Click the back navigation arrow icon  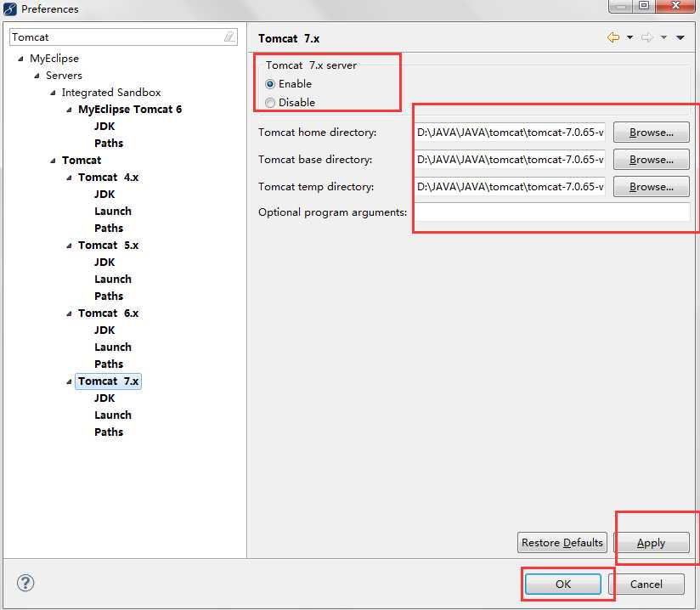613,37
